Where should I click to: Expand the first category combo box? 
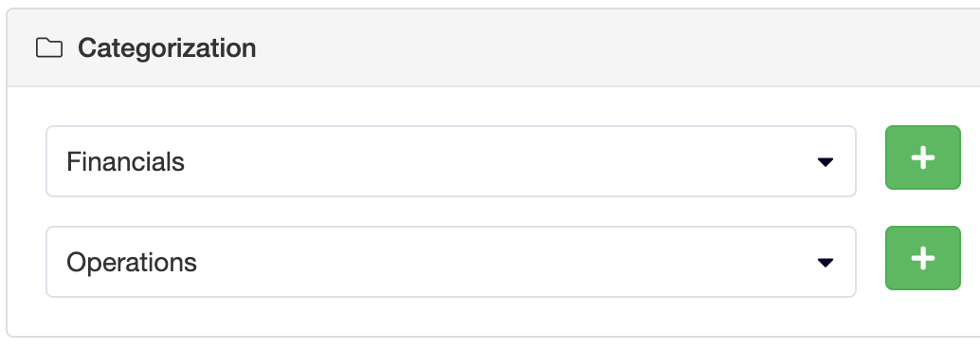(450, 161)
